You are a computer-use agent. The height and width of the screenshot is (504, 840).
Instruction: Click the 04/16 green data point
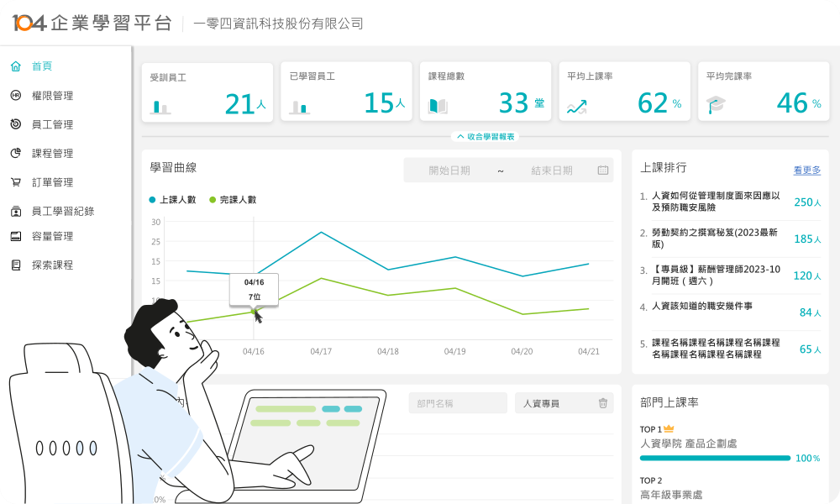point(254,311)
